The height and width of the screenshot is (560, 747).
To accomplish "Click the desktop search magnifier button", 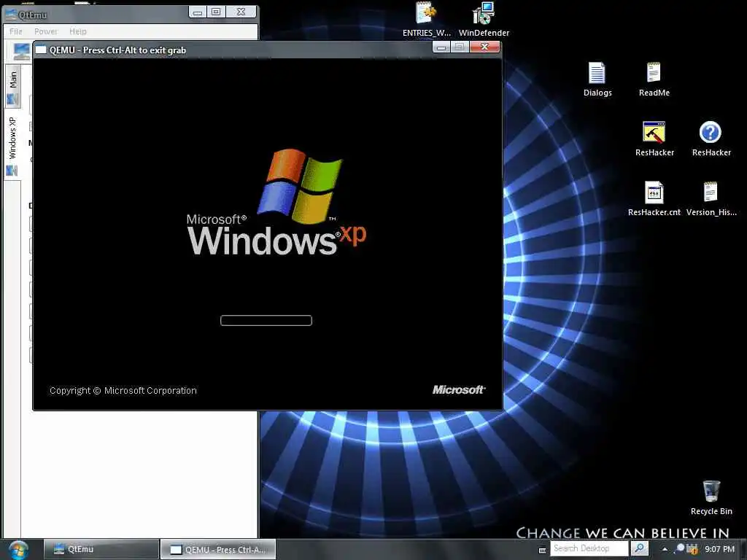I will (x=639, y=548).
